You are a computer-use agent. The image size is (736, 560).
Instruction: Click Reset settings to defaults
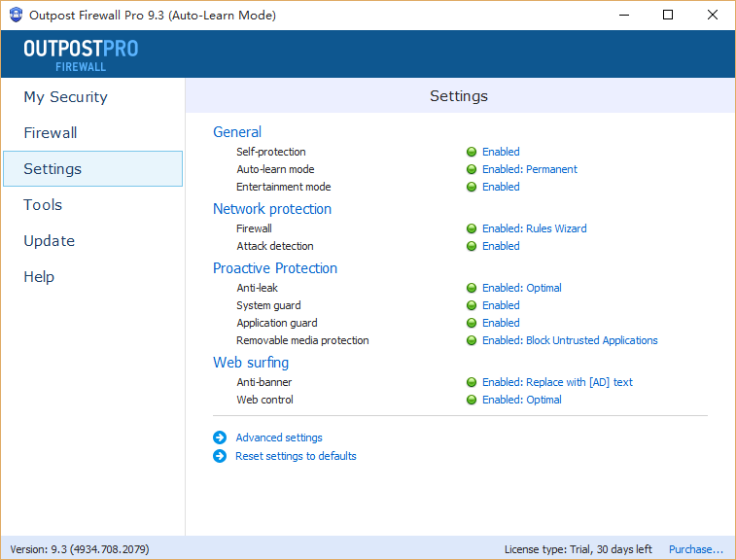[296, 456]
